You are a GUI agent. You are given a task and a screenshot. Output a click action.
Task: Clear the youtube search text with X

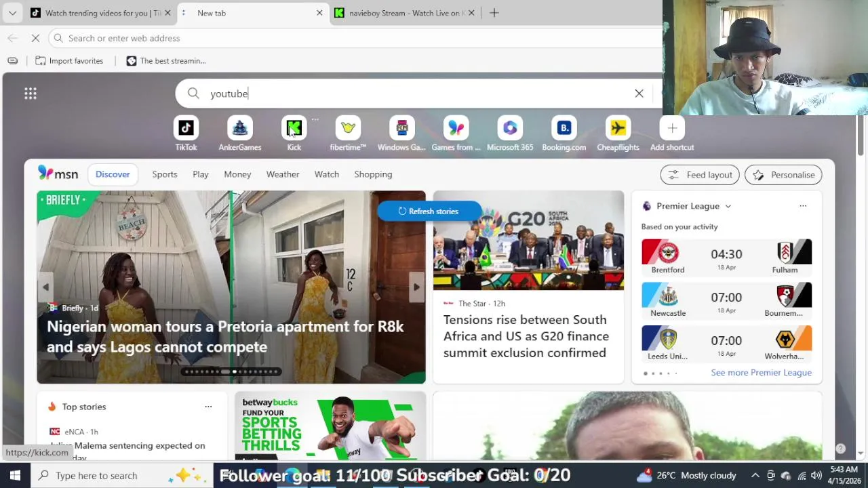[639, 94]
